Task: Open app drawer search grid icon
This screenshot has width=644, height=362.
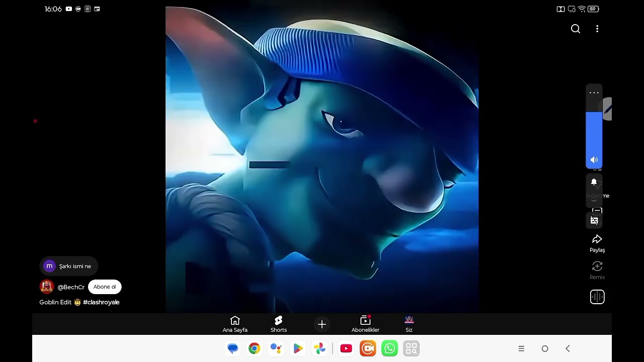Action: tap(412, 348)
